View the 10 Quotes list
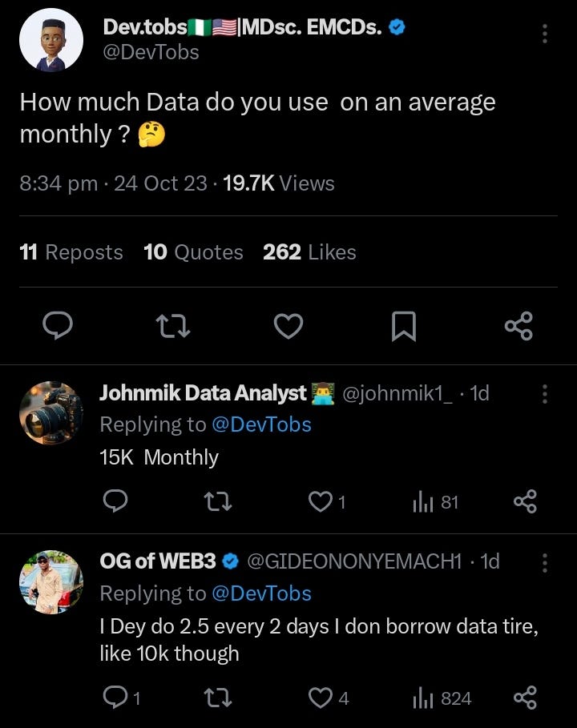 point(193,252)
